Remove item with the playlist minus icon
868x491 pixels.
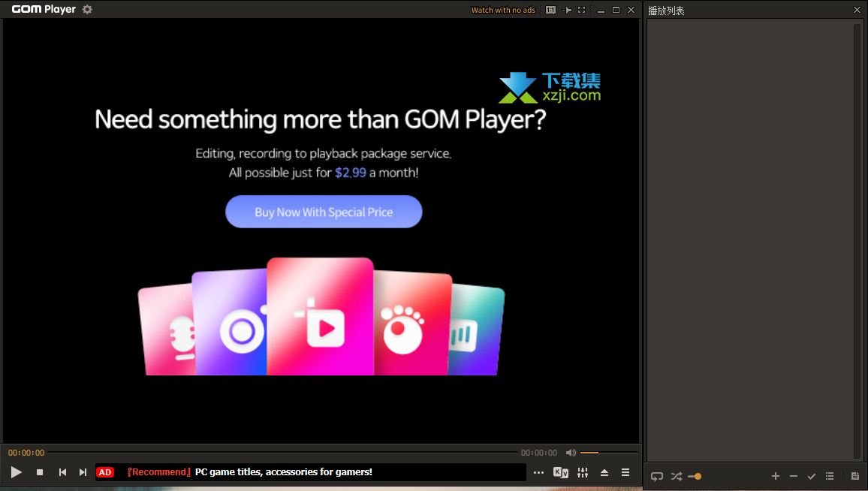(793, 476)
